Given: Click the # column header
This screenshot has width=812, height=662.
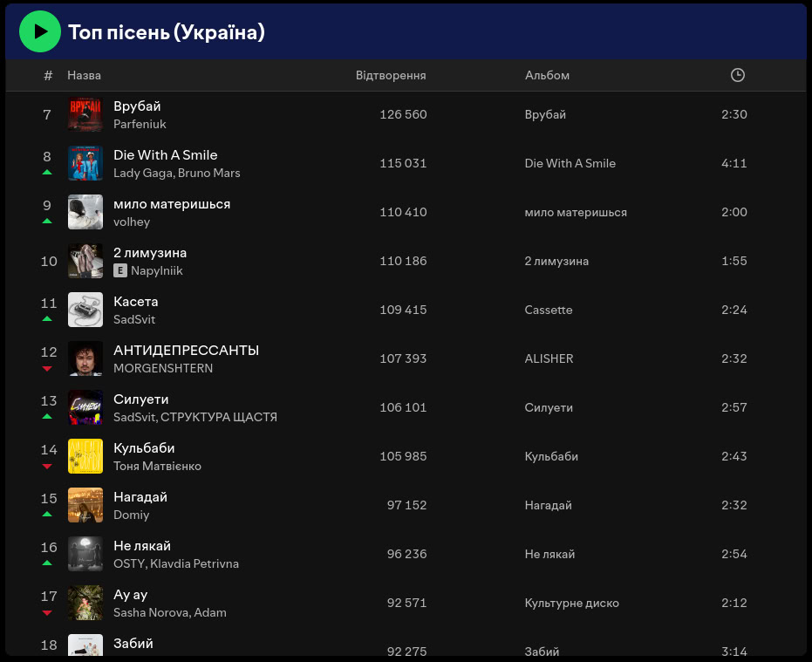Looking at the screenshot, I should pyautogui.click(x=48, y=76).
